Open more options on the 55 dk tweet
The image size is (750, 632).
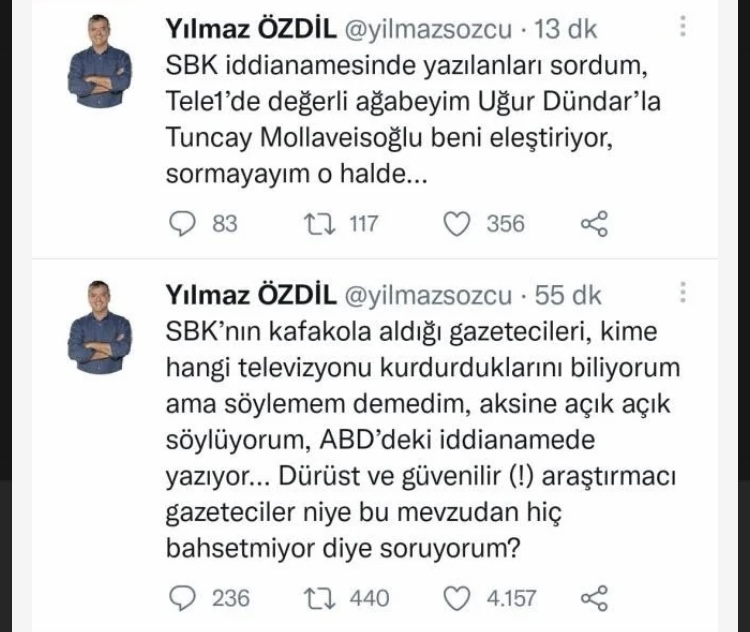coord(683,293)
